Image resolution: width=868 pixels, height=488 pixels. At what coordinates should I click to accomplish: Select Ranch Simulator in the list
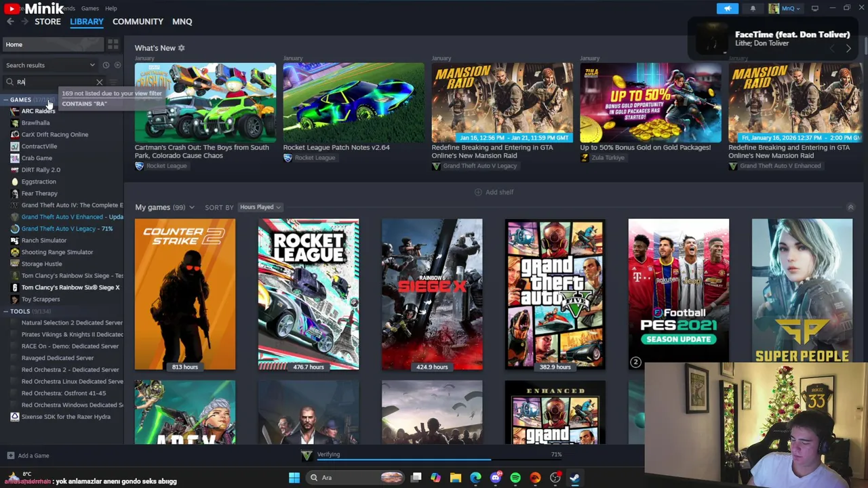coord(43,240)
